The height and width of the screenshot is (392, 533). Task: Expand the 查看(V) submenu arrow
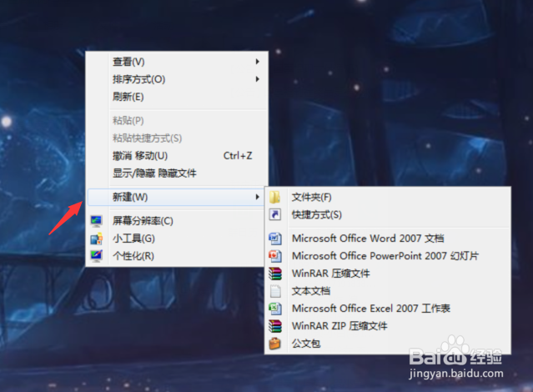257,62
